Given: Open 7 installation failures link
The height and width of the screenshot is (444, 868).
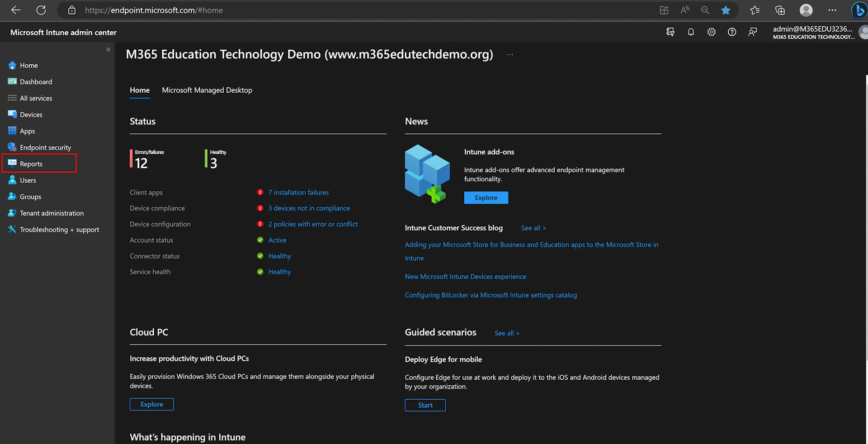Looking at the screenshot, I should [298, 192].
